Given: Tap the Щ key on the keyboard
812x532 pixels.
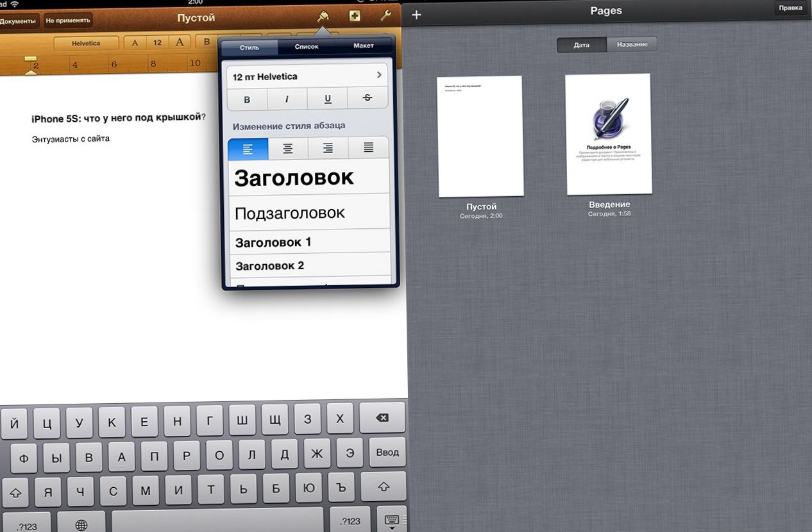Looking at the screenshot, I should point(275,419).
